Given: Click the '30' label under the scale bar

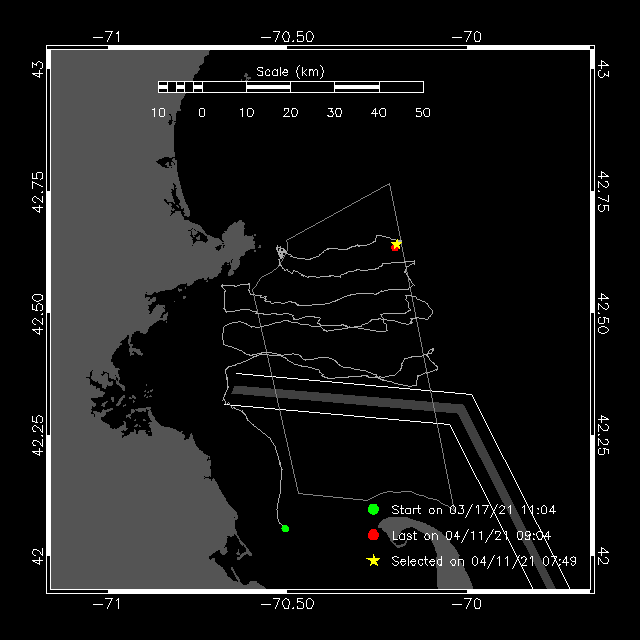Looking at the screenshot, I should pos(334,113).
